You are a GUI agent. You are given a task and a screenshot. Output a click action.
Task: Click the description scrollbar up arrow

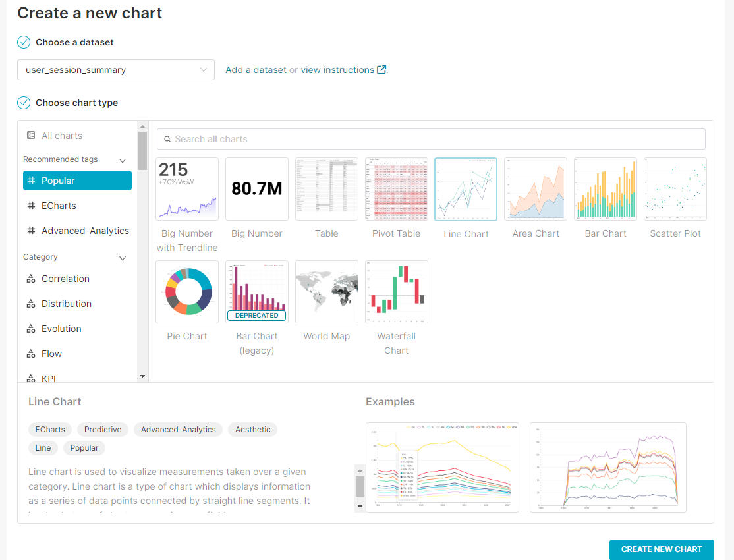click(x=360, y=470)
